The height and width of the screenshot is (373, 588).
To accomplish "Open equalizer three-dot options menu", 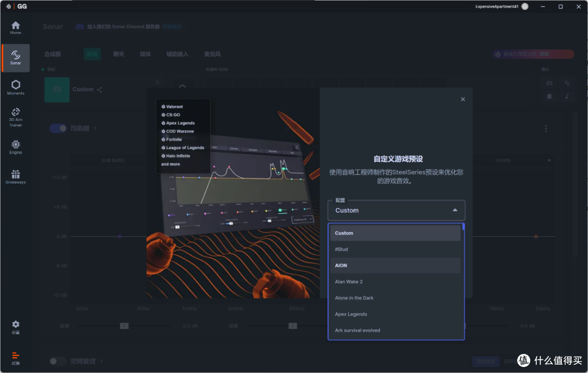I will pyautogui.click(x=546, y=129).
